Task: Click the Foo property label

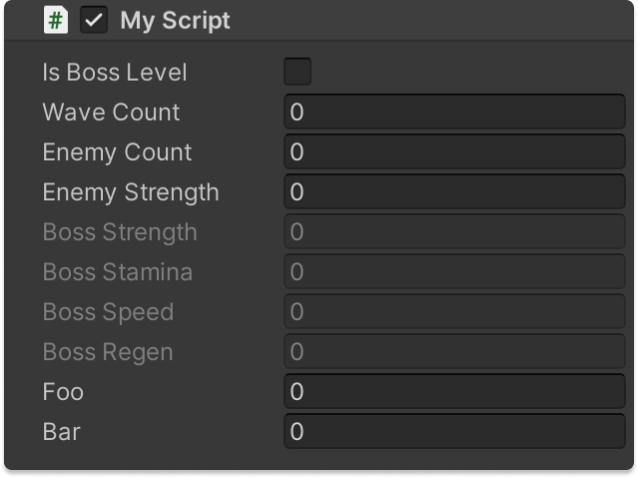Action: tap(63, 392)
